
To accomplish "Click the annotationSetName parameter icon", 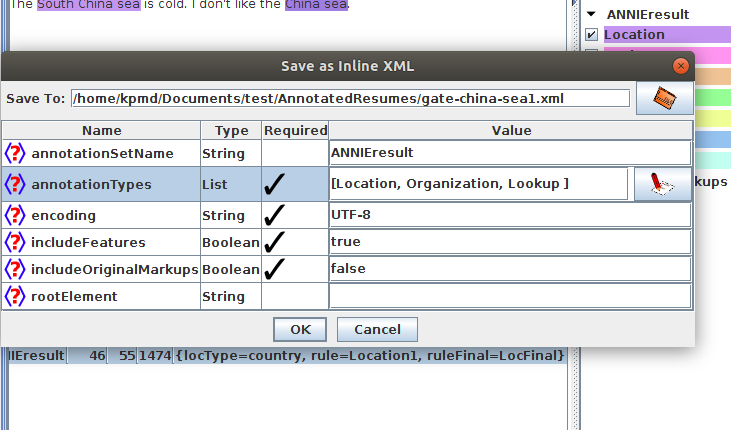I will 15,154.
